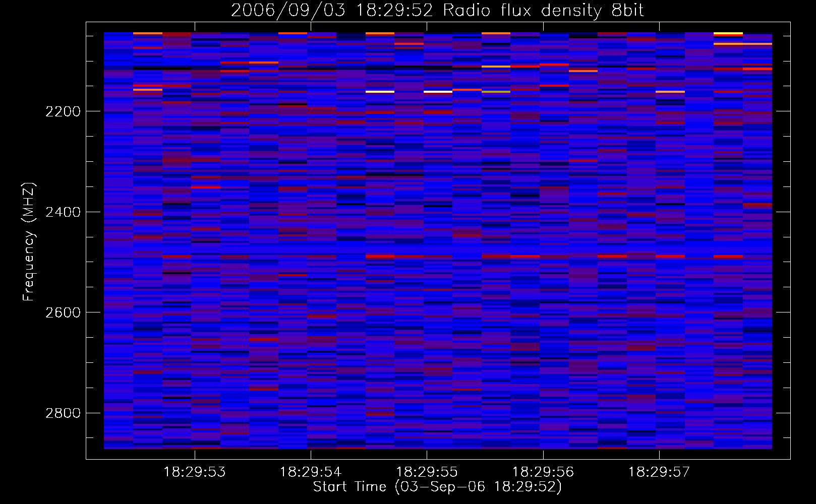
Task: Select the 2600 frequency tick label
Action: [x=63, y=312]
